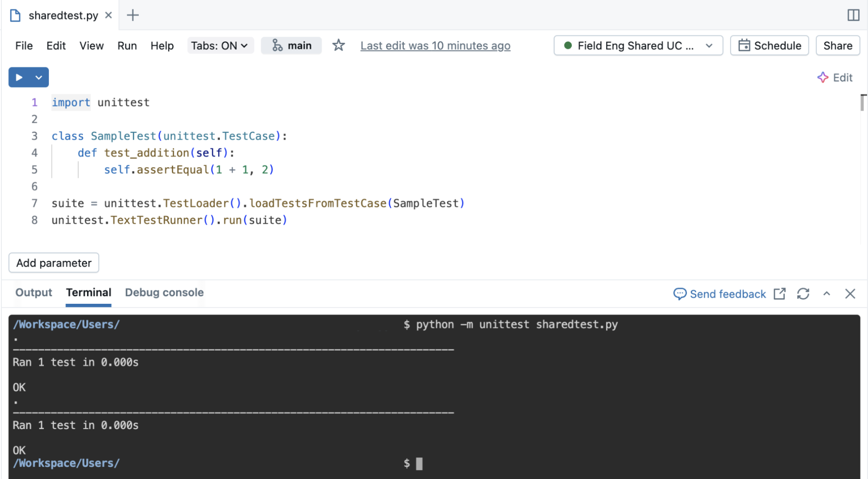Refresh the terminal session
Screen dimensions: 868x479
click(804, 293)
